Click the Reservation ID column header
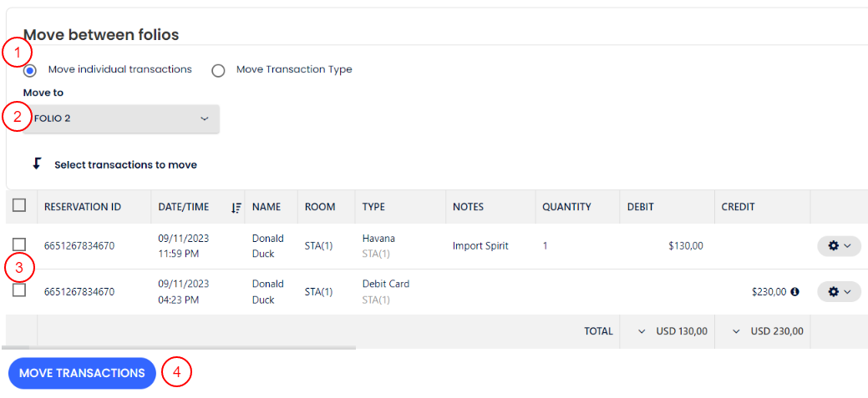The height and width of the screenshot is (398, 868). pyautogui.click(x=83, y=207)
